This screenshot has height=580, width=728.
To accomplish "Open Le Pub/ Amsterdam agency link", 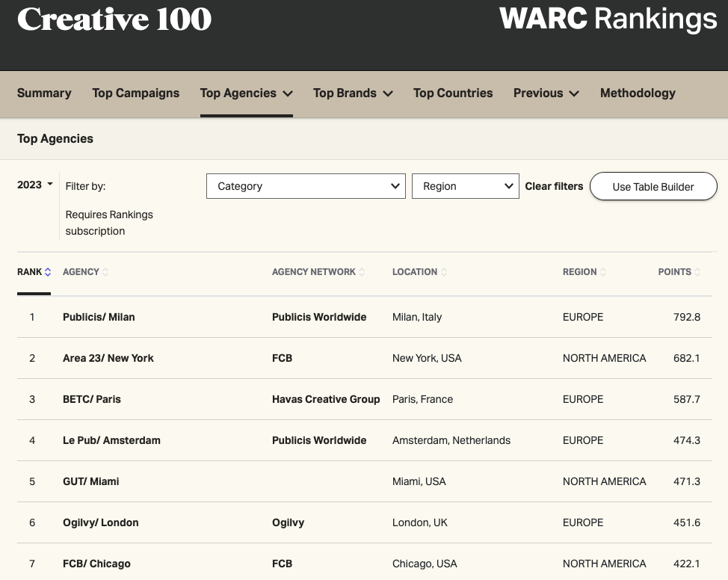I will click(x=111, y=440).
